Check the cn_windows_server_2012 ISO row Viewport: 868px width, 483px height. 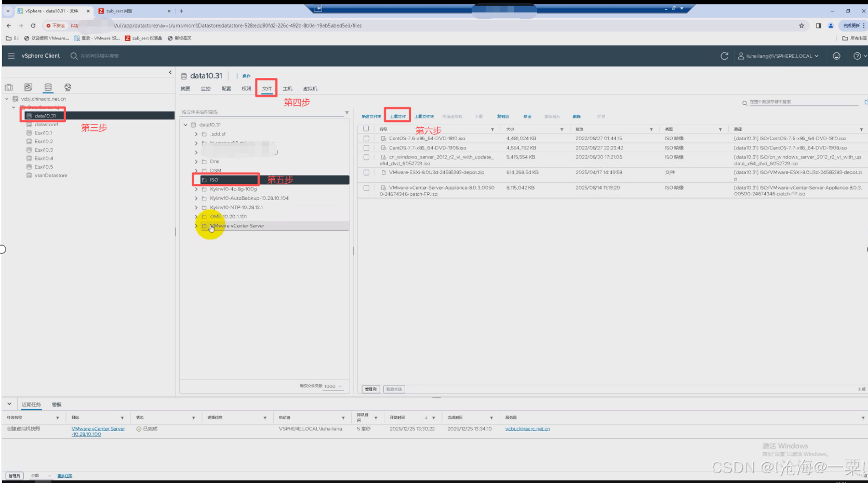click(366, 157)
